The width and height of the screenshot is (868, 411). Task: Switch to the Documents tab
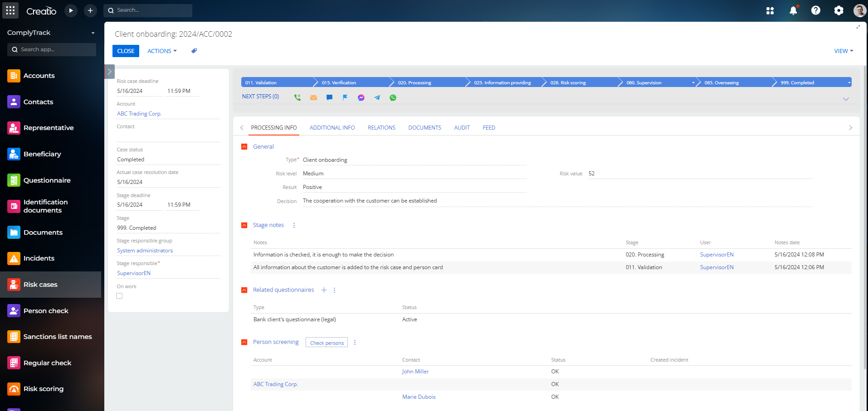424,127
